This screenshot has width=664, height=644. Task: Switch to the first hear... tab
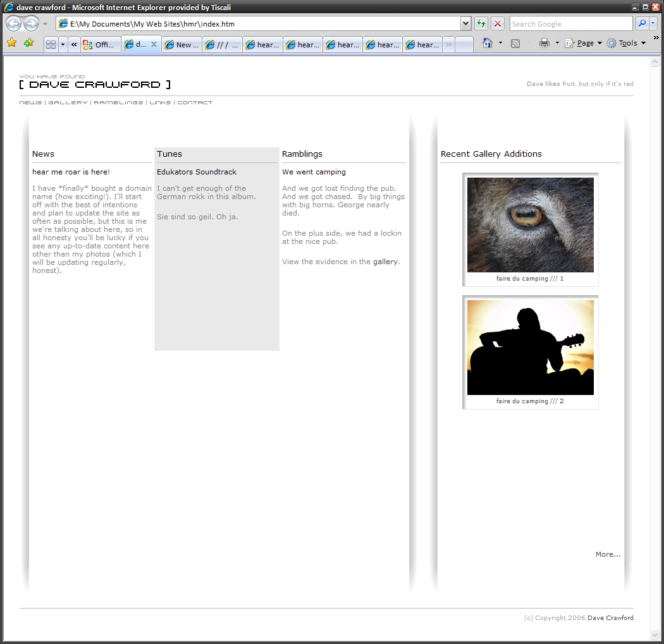263,44
